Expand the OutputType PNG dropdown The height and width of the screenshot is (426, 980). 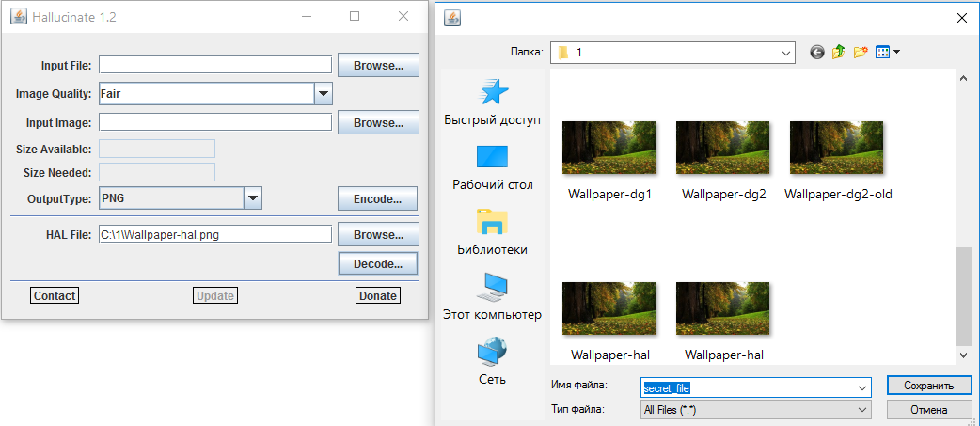tap(252, 198)
